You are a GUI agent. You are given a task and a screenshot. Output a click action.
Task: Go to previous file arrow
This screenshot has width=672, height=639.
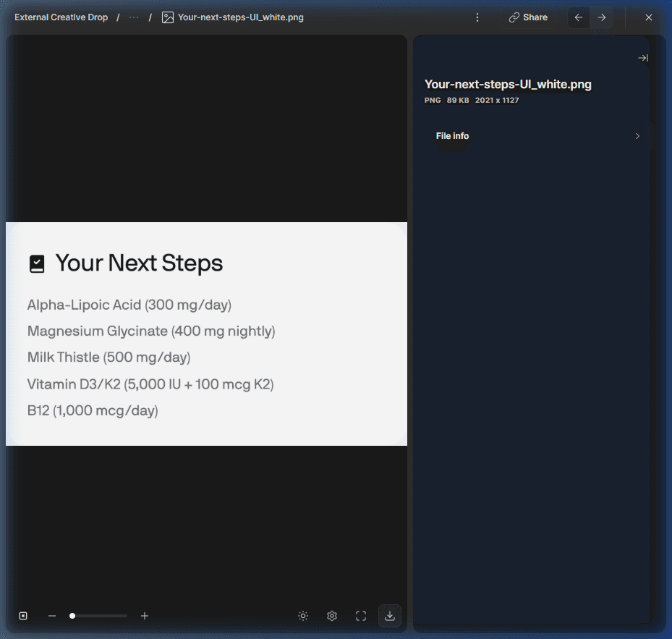point(579,17)
